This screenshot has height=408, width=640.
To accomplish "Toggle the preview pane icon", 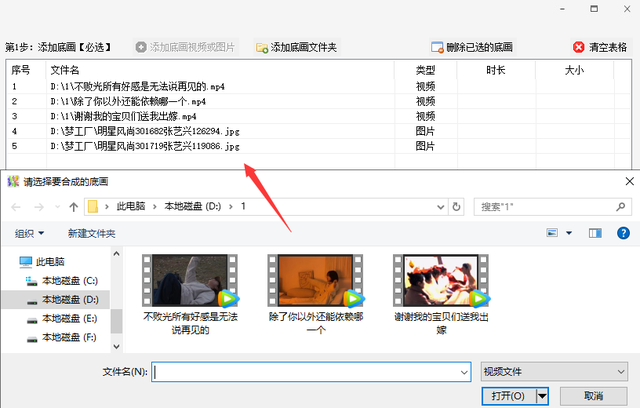I will [595, 233].
